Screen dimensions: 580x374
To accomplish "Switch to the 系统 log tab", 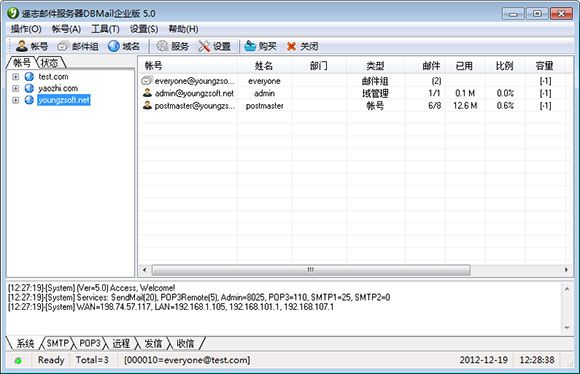I will [x=25, y=343].
